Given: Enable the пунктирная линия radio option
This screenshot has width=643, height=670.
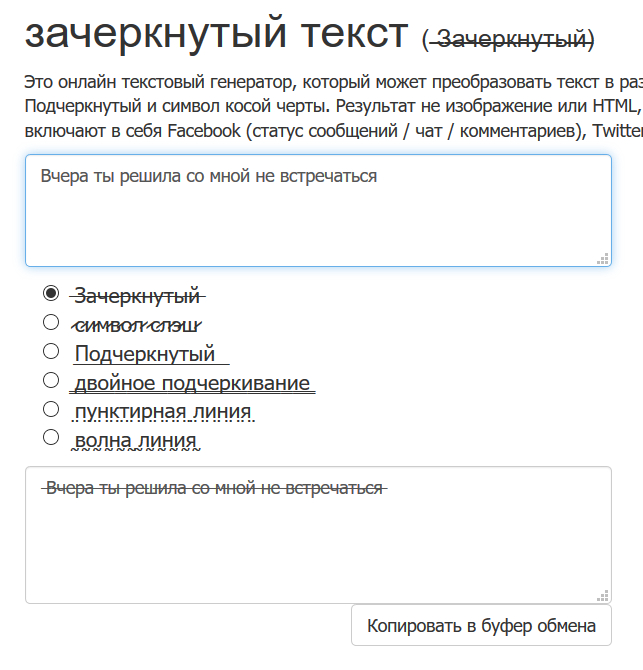Looking at the screenshot, I should click(51, 409).
